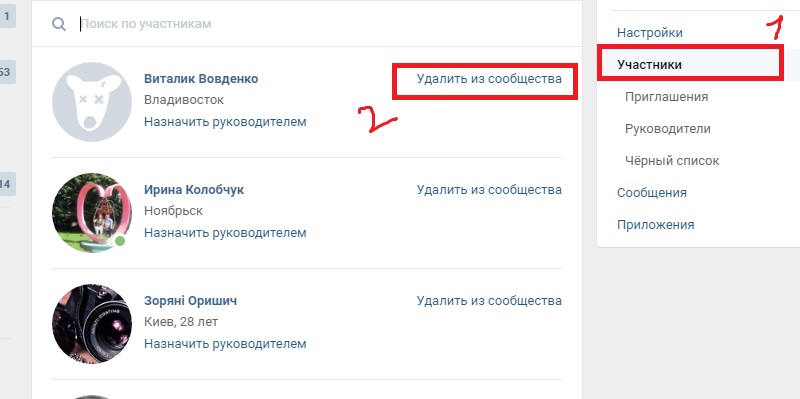This screenshot has width=800, height=399.
Task: Remove Зоряні Оришич from the community
Action: tap(489, 301)
